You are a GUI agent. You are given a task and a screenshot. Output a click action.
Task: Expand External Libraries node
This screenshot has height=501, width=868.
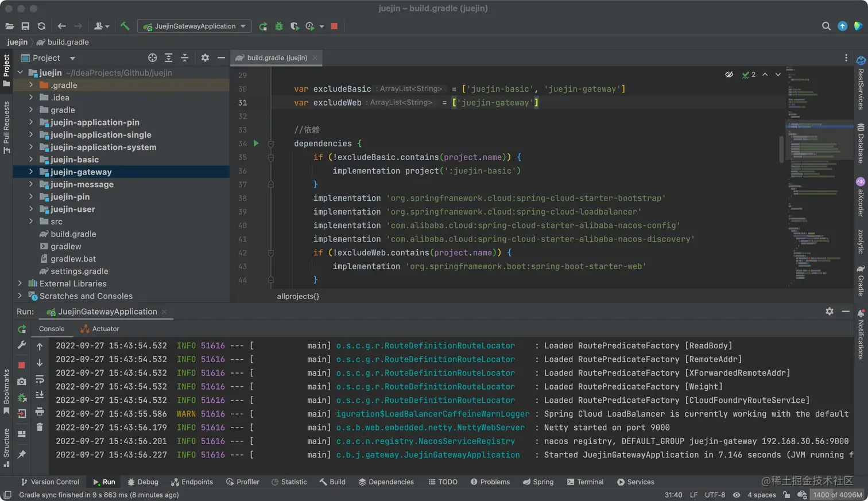point(20,283)
